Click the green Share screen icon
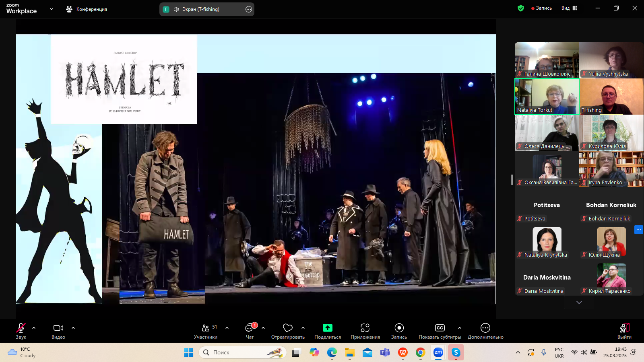Viewport: 644px width, 362px height. tap(327, 328)
